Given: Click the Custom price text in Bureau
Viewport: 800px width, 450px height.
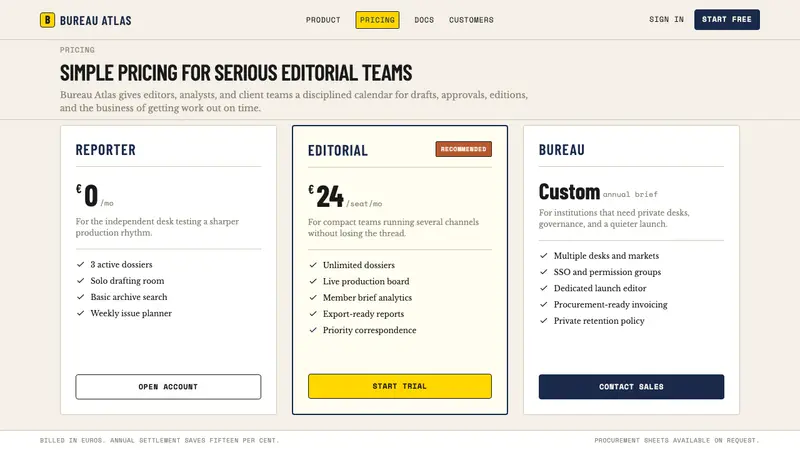Looking at the screenshot, I should (x=569, y=192).
